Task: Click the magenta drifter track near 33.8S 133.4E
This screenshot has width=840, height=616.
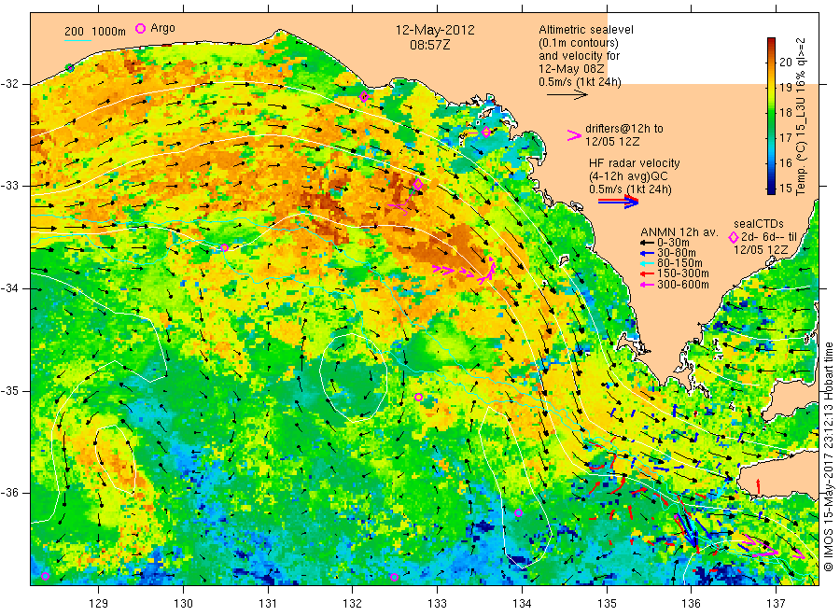Action: click(463, 270)
